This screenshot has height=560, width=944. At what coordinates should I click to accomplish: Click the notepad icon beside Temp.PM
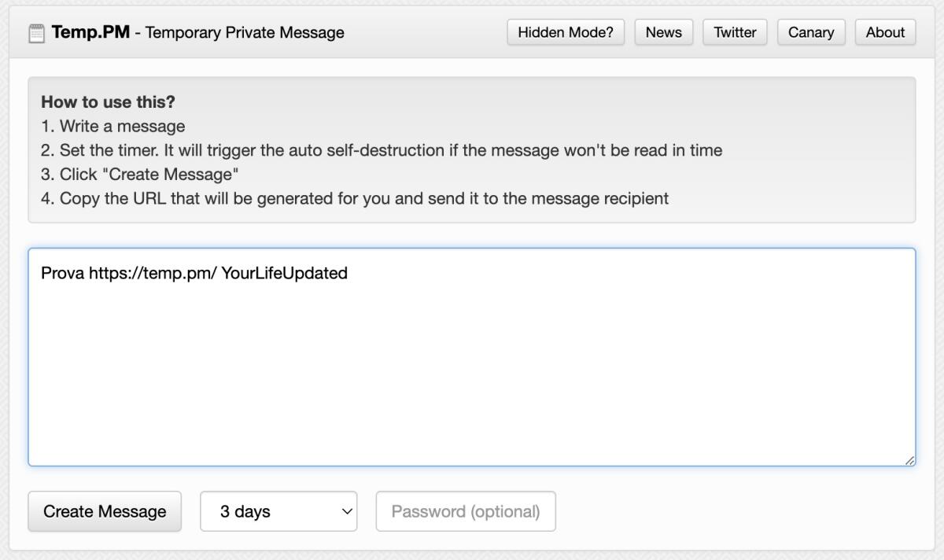tap(36, 33)
